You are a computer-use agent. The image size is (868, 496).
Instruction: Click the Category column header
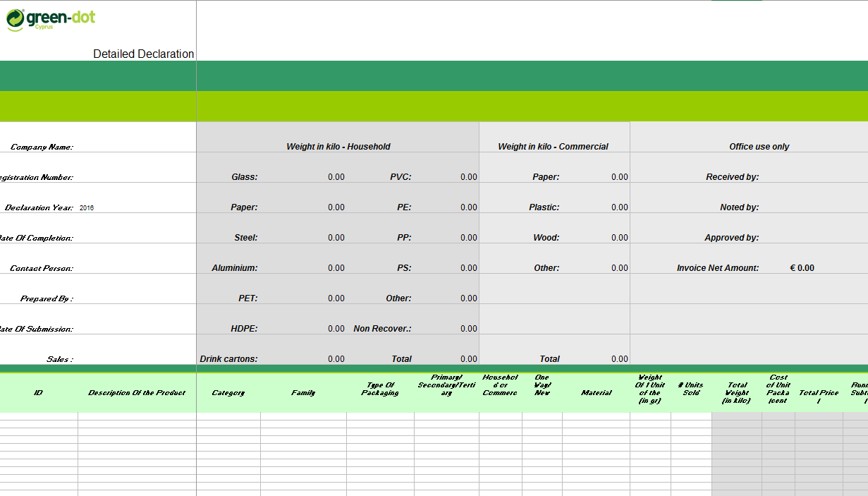pos(228,393)
